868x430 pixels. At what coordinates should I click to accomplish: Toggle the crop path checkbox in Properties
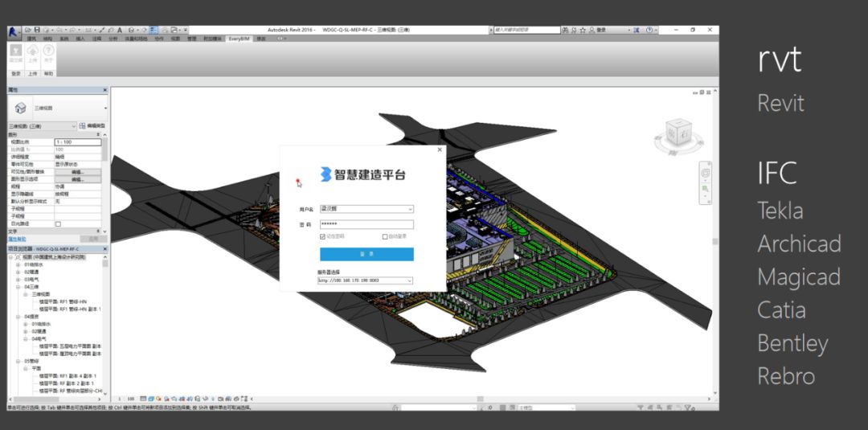pos(58,224)
